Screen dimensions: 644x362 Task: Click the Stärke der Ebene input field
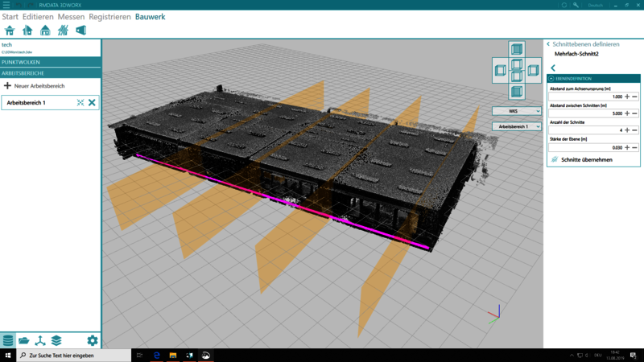pyautogui.click(x=588, y=147)
